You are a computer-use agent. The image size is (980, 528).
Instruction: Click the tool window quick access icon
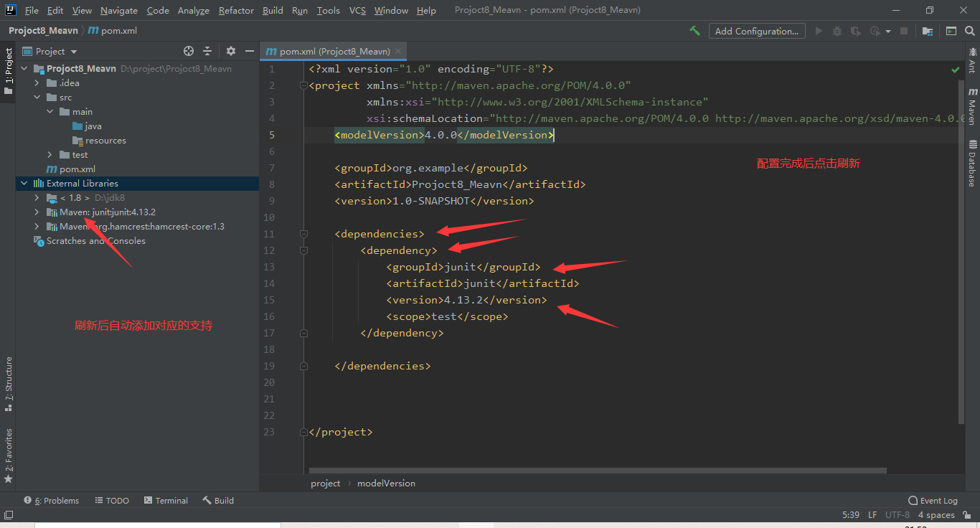pyautogui.click(x=8, y=514)
